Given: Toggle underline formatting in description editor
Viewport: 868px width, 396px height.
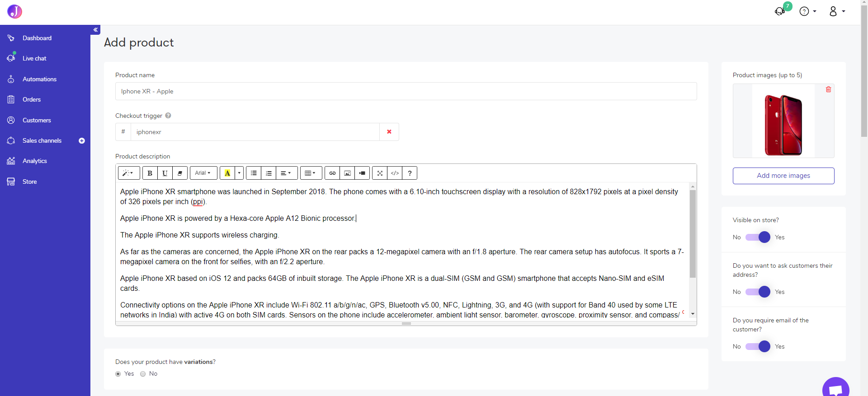Looking at the screenshot, I should click(x=165, y=173).
